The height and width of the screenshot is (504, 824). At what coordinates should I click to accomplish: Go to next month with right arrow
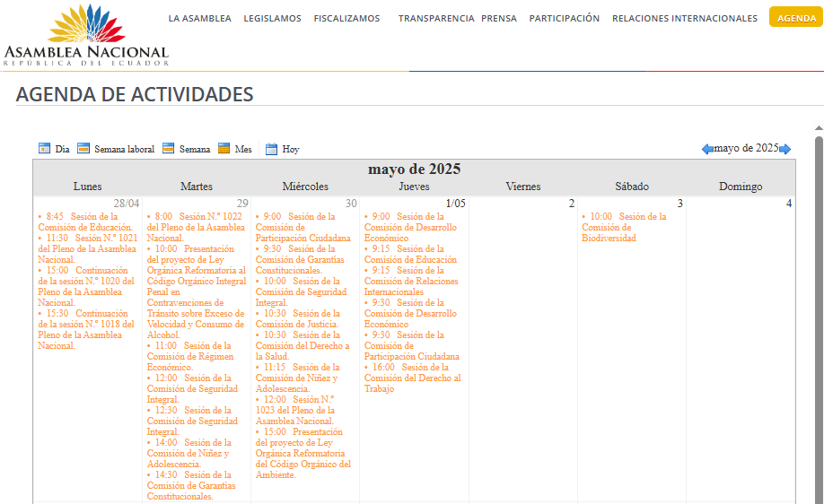785,149
